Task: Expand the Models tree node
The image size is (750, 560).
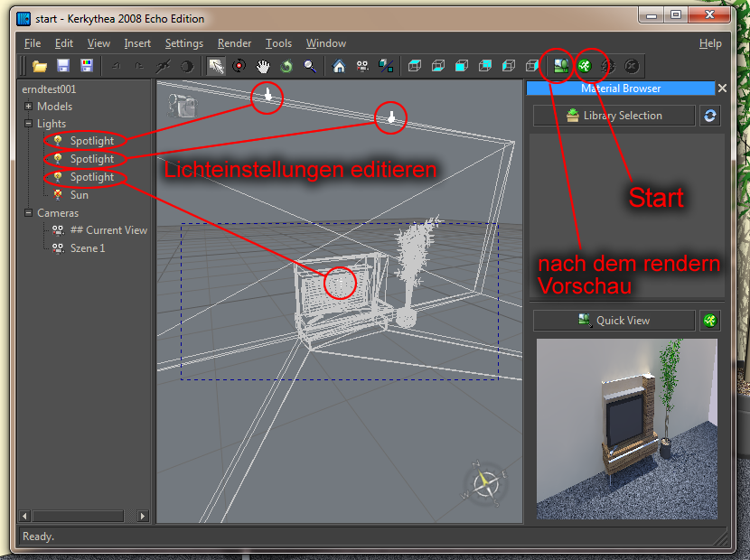Action: point(29,107)
